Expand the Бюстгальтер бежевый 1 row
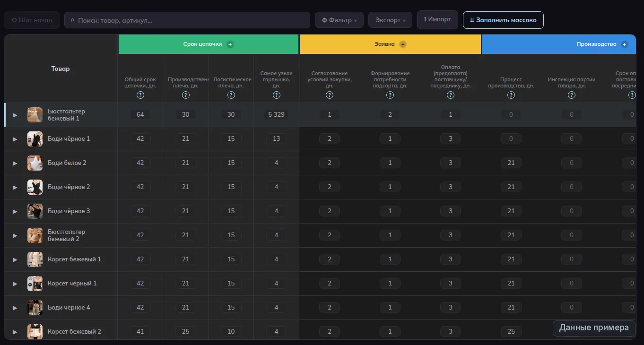This screenshot has height=345, width=644. pos(15,115)
